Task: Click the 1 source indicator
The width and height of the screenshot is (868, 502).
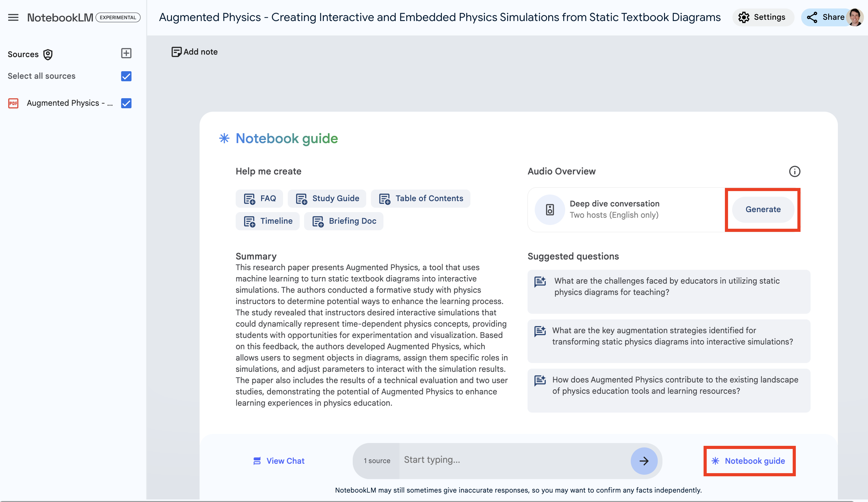Action: tap(377, 461)
